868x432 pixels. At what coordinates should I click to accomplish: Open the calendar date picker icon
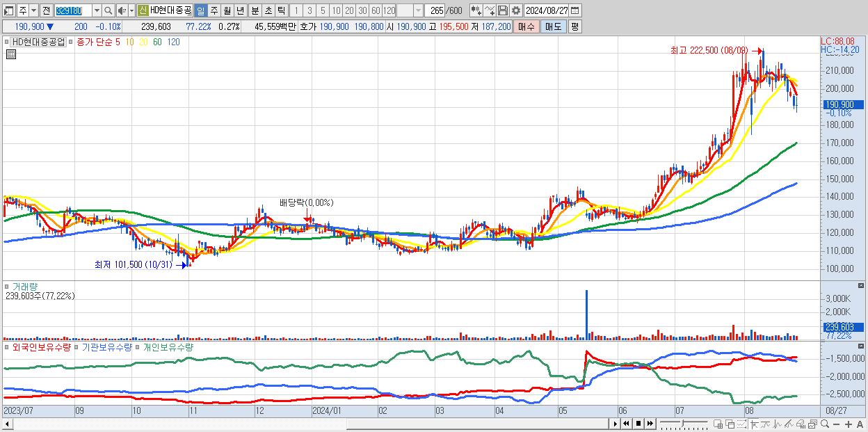575,10
